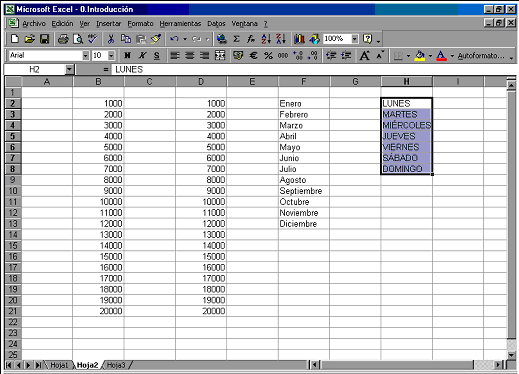Toggle italic formatting K button
The image size is (519, 374).
[x=142, y=55]
